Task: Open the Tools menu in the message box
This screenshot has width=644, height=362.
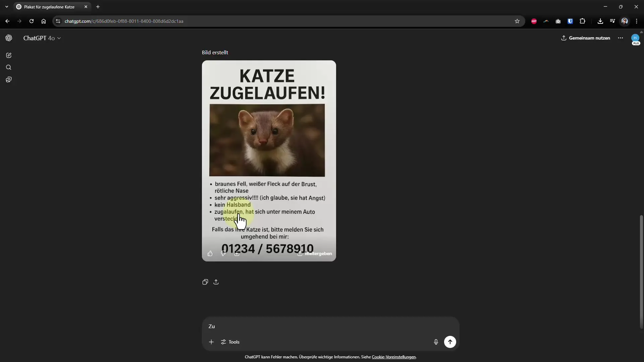Action: [230, 342]
